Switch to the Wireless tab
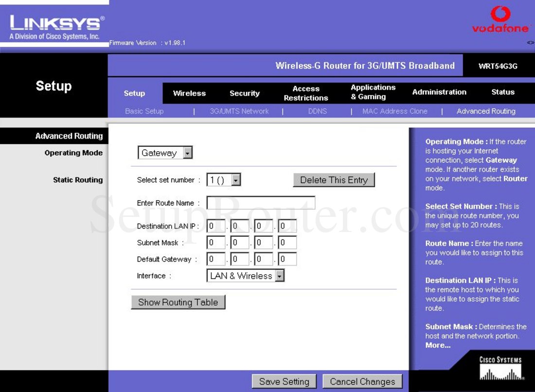Image resolution: width=535 pixels, height=392 pixels. pyautogui.click(x=189, y=93)
